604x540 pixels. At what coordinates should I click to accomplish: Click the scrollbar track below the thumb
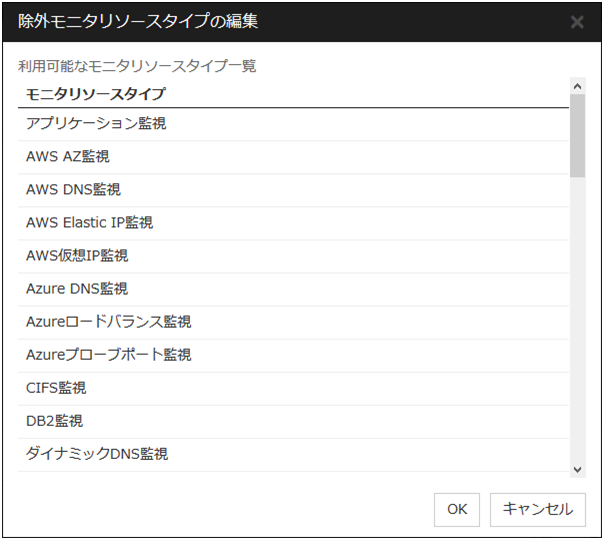click(577, 320)
